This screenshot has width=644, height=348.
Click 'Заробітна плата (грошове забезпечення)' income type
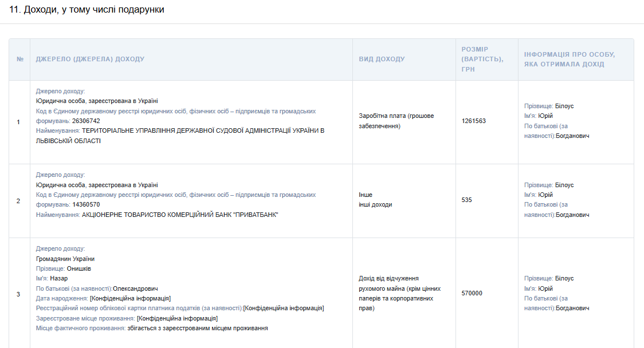(x=396, y=121)
